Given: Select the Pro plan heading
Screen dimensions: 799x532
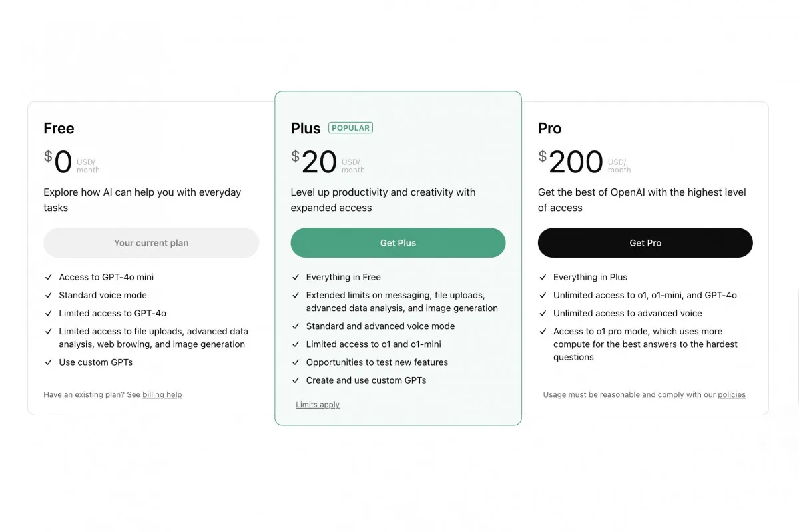Looking at the screenshot, I should [549, 128].
